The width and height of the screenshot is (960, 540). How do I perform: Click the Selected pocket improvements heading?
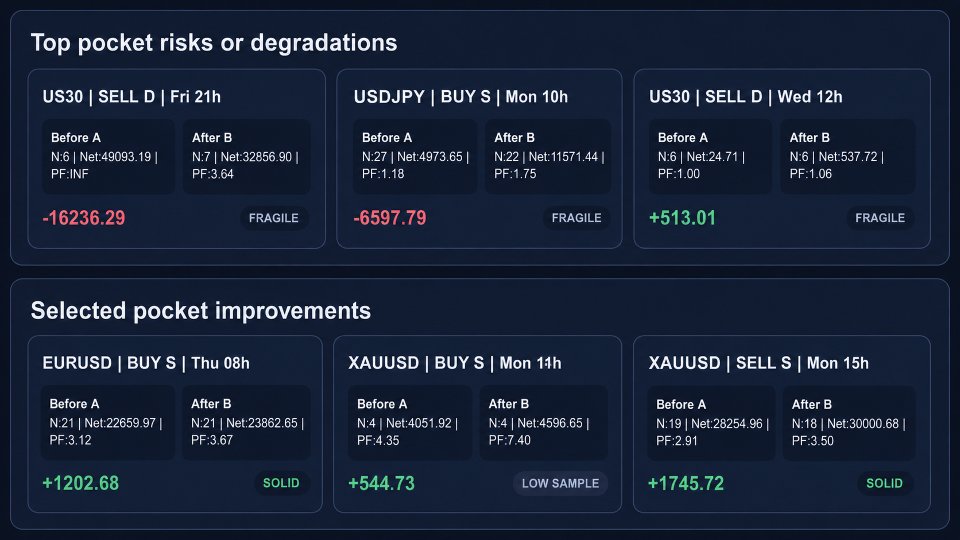click(201, 311)
